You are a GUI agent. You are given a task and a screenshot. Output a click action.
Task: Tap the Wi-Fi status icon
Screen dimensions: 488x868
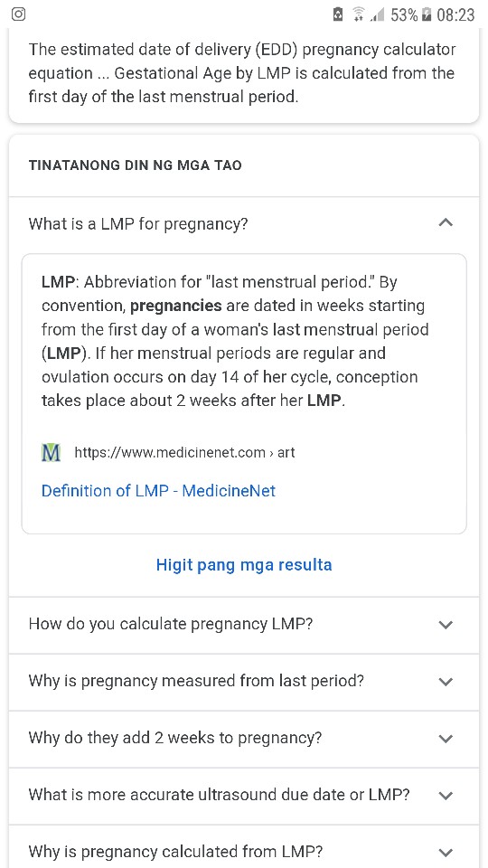pyautogui.click(x=359, y=14)
